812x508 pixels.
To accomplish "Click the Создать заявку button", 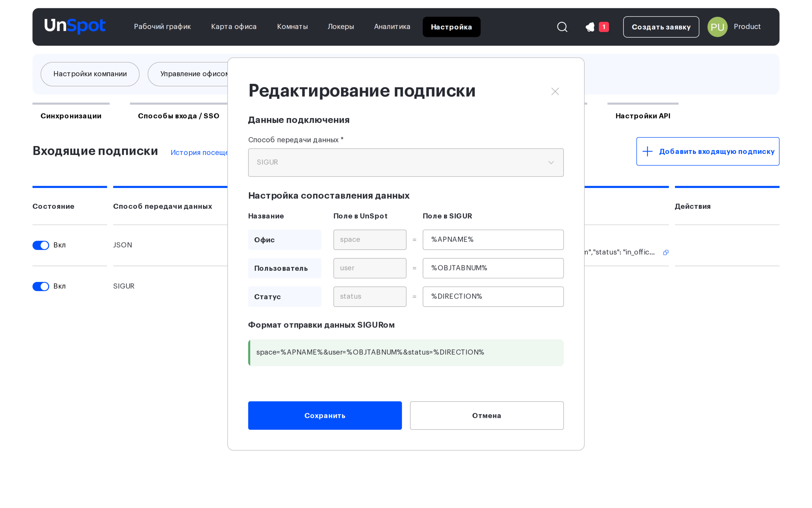I will point(661,27).
